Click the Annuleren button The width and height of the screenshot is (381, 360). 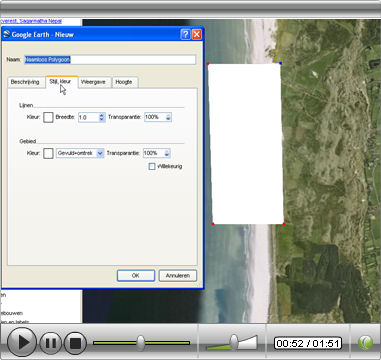point(178,275)
